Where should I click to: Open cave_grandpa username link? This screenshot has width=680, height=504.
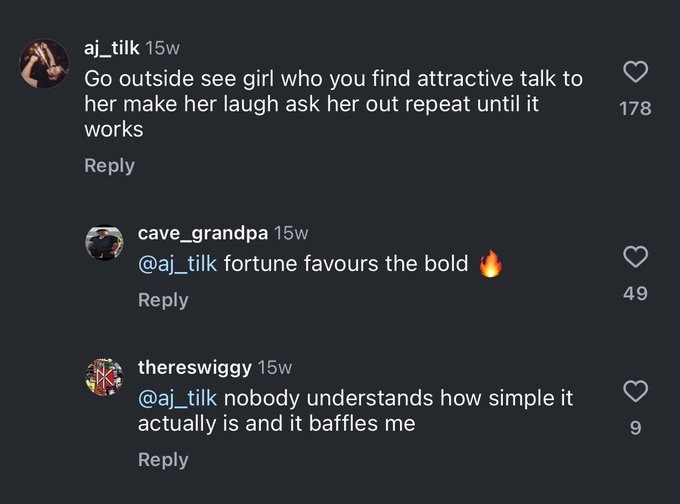[203, 234]
